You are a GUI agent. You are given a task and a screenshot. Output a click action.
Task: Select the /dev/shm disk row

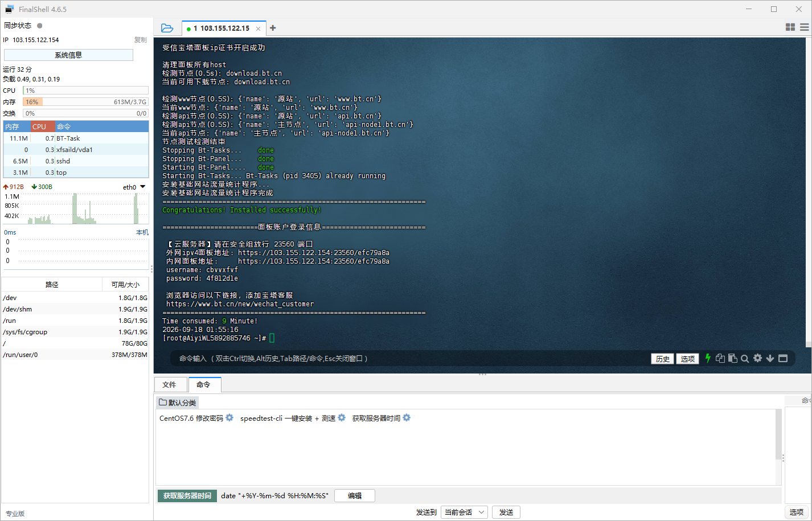pos(75,309)
